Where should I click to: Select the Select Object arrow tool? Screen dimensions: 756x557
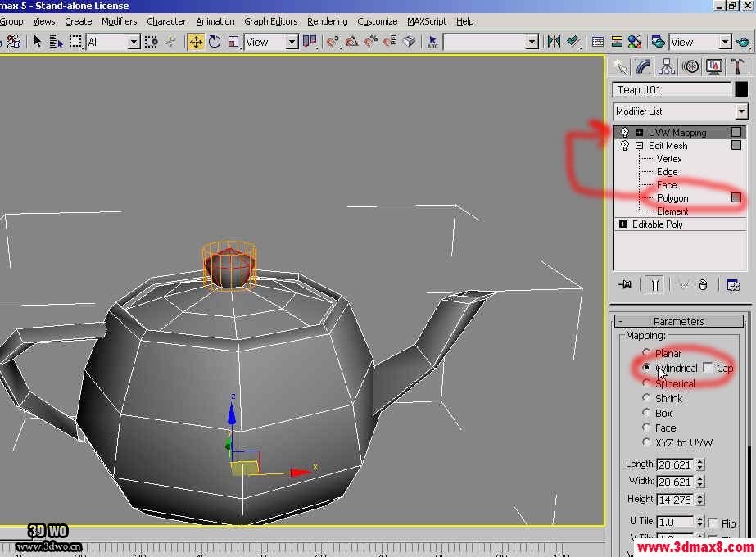pos(37,42)
